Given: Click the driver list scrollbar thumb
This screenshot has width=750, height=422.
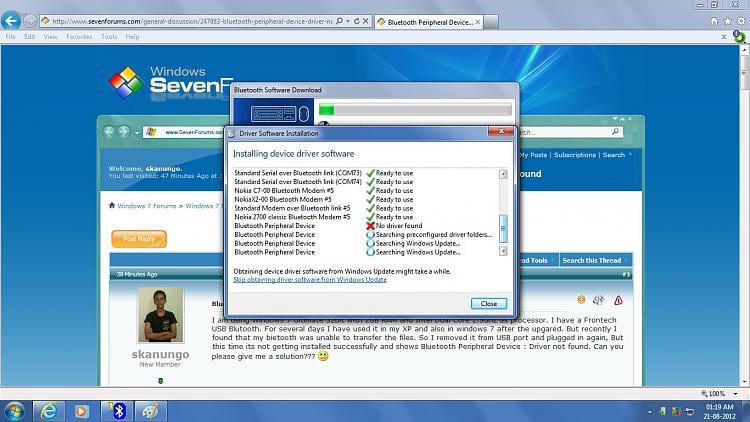Looking at the screenshot, I should [503, 228].
